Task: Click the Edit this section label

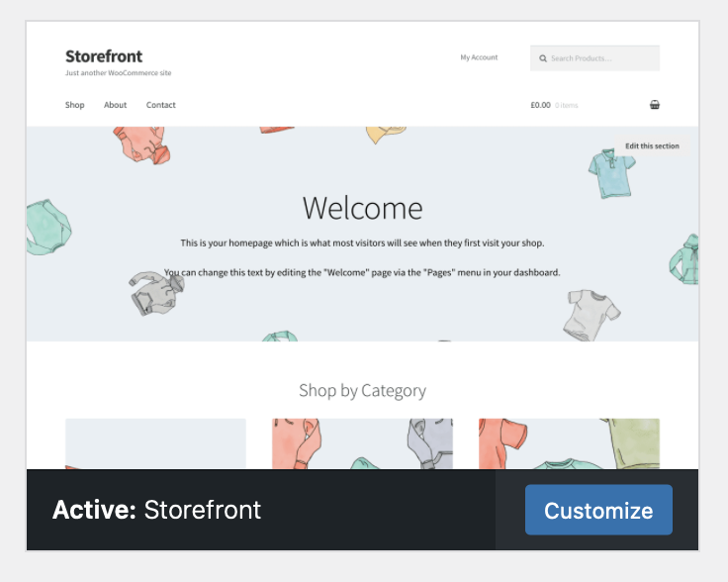Action: click(x=652, y=145)
